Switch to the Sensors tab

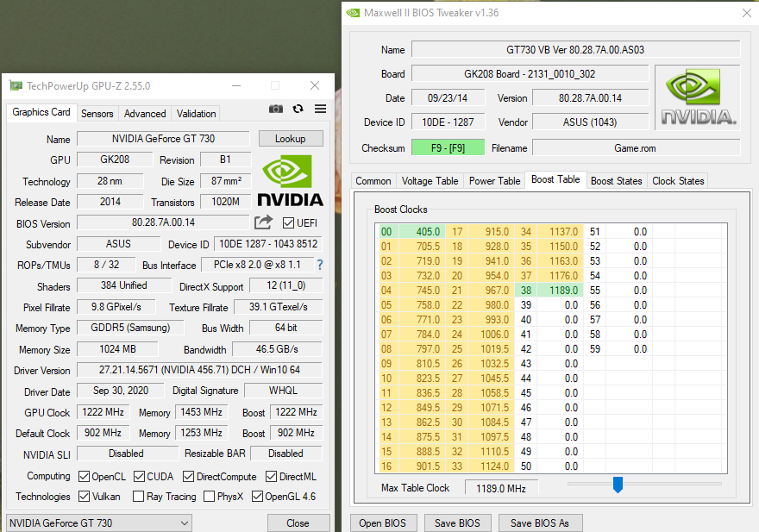click(x=97, y=113)
